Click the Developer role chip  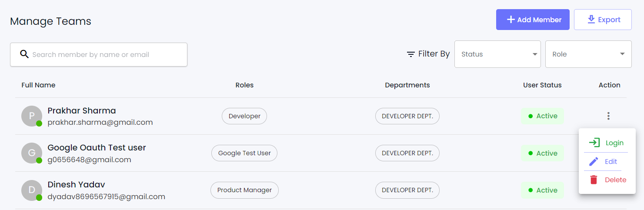tap(244, 116)
